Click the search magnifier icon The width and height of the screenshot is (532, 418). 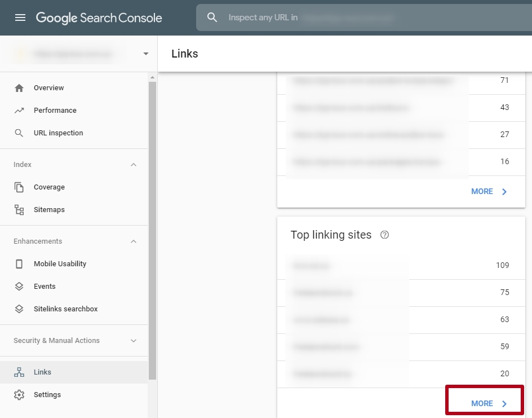coord(212,17)
